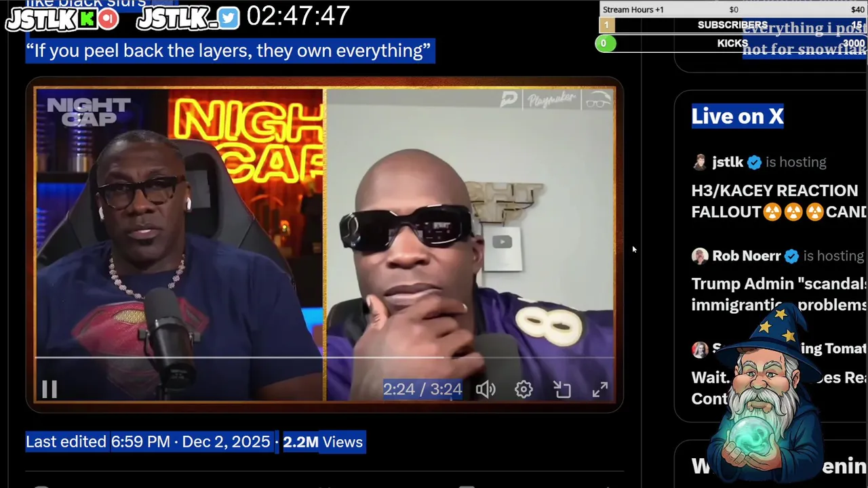Viewport: 868px width, 488px height.
Task: Open Rob Noerr's profile name
Action: tap(746, 256)
